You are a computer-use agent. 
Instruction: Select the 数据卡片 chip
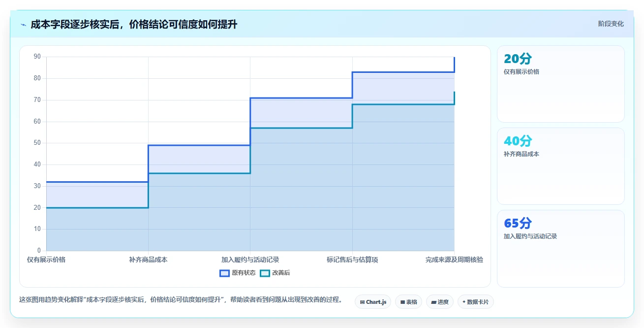(475, 302)
